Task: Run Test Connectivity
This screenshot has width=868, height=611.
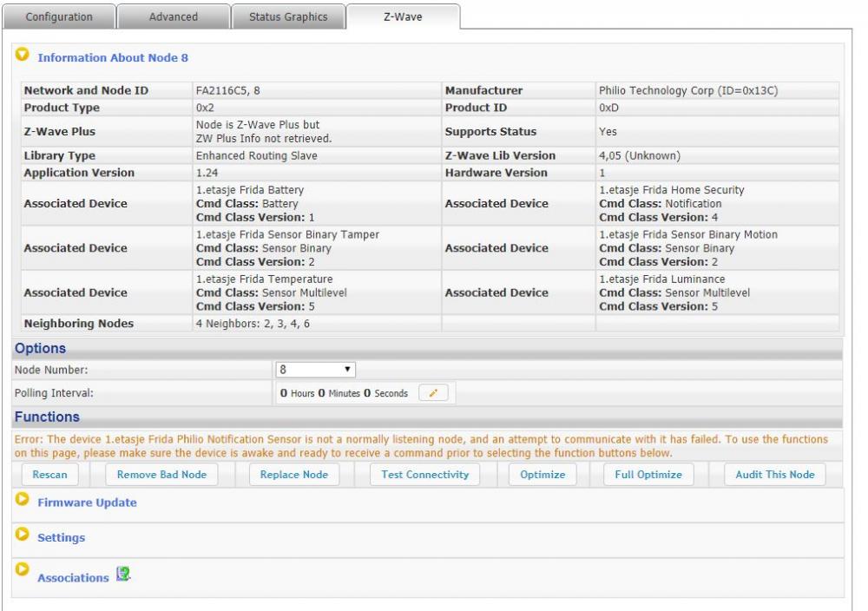Action: (424, 475)
